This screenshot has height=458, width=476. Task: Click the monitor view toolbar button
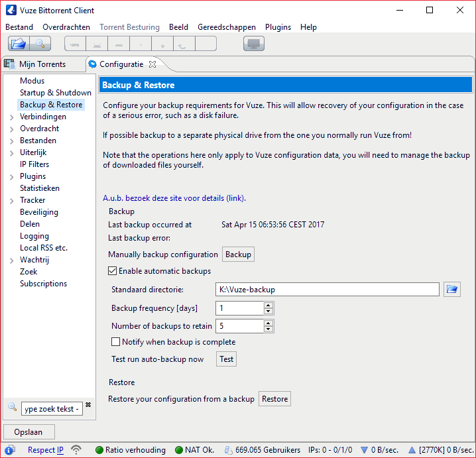pyautogui.click(x=254, y=43)
